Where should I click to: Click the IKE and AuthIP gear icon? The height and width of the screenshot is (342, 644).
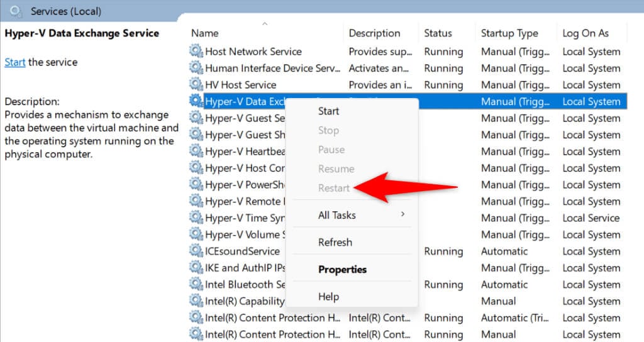click(x=196, y=268)
